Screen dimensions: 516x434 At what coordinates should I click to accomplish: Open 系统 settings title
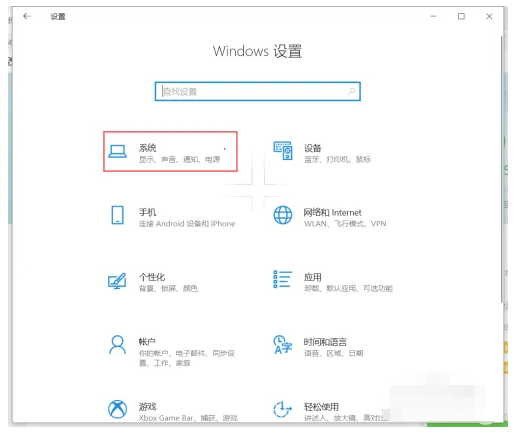(147, 148)
